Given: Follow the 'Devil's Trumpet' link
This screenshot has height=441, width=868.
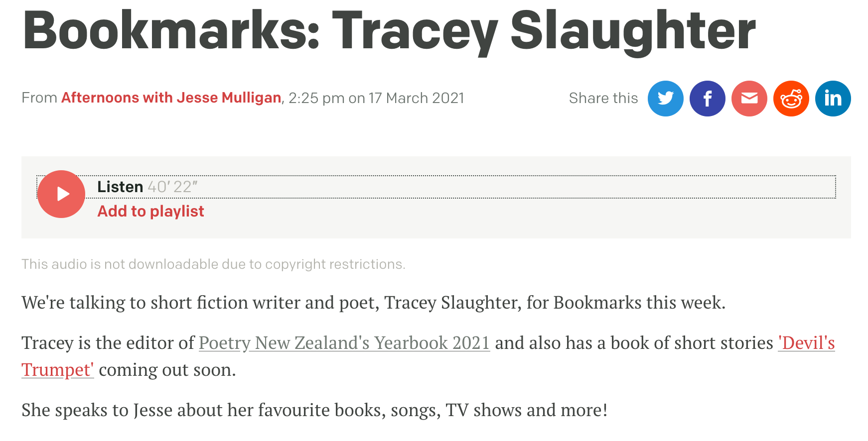Looking at the screenshot, I should (806, 343).
